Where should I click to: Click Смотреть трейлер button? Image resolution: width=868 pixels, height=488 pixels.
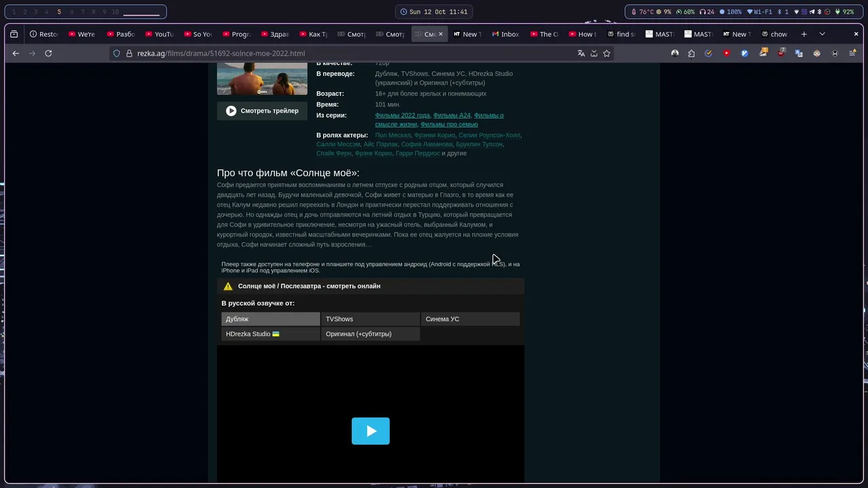pos(262,110)
